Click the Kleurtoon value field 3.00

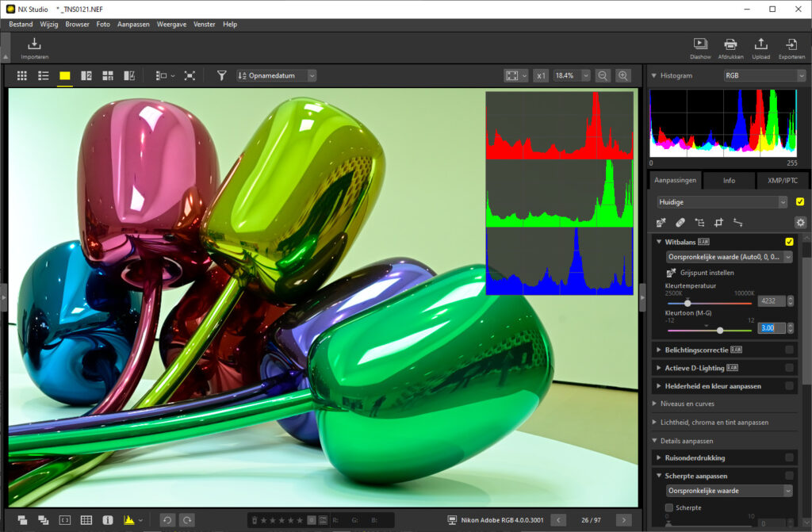click(x=772, y=328)
